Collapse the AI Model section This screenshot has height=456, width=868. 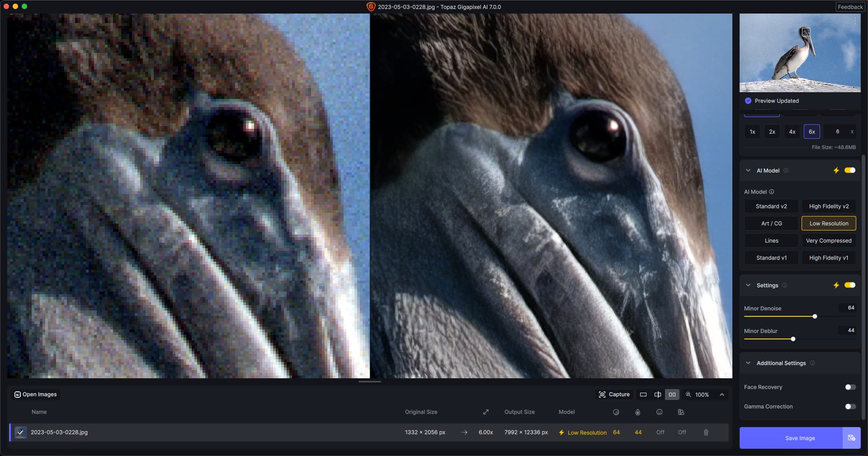[x=748, y=170]
